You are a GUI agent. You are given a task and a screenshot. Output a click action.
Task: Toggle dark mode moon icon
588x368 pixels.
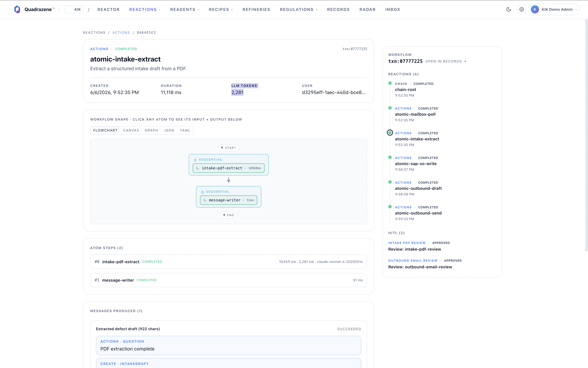[509, 10]
